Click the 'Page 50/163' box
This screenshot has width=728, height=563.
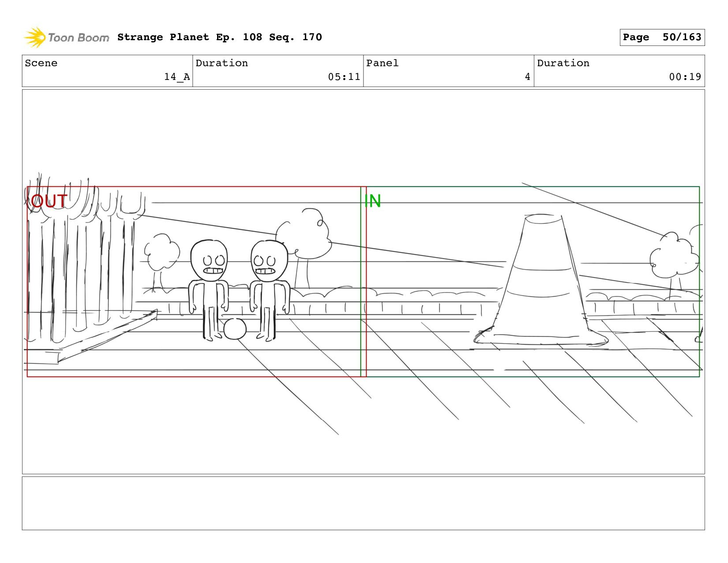coord(662,37)
